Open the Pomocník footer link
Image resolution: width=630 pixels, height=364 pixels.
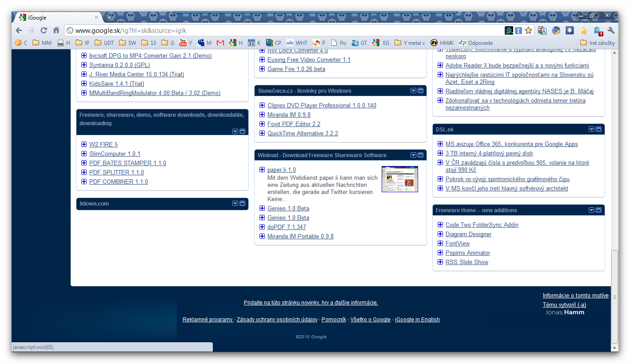pyautogui.click(x=334, y=320)
